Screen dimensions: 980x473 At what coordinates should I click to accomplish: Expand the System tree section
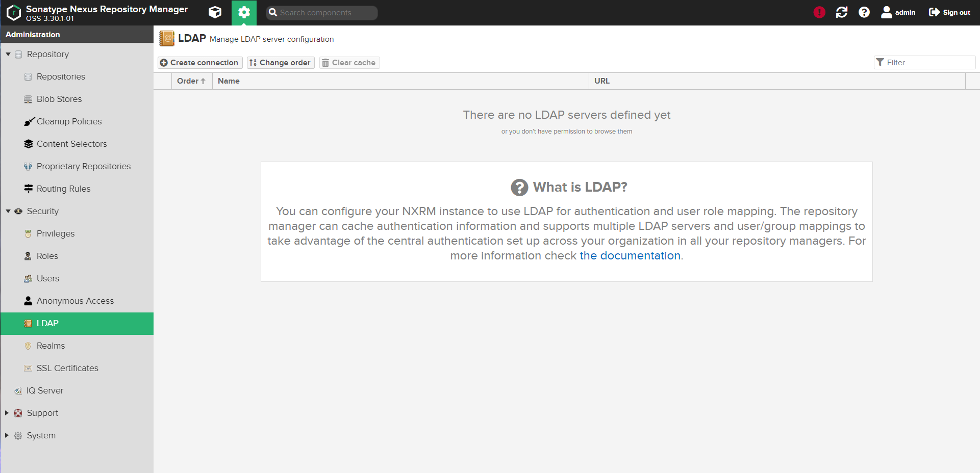(x=7, y=435)
